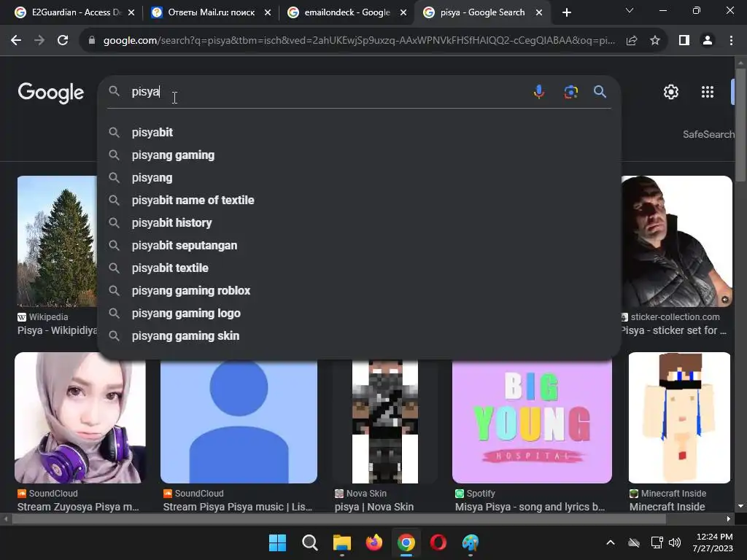Image resolution: width=747 pixels, height=560 pixels.
Task: Open Windows Start menu
Action: (277, 542)
